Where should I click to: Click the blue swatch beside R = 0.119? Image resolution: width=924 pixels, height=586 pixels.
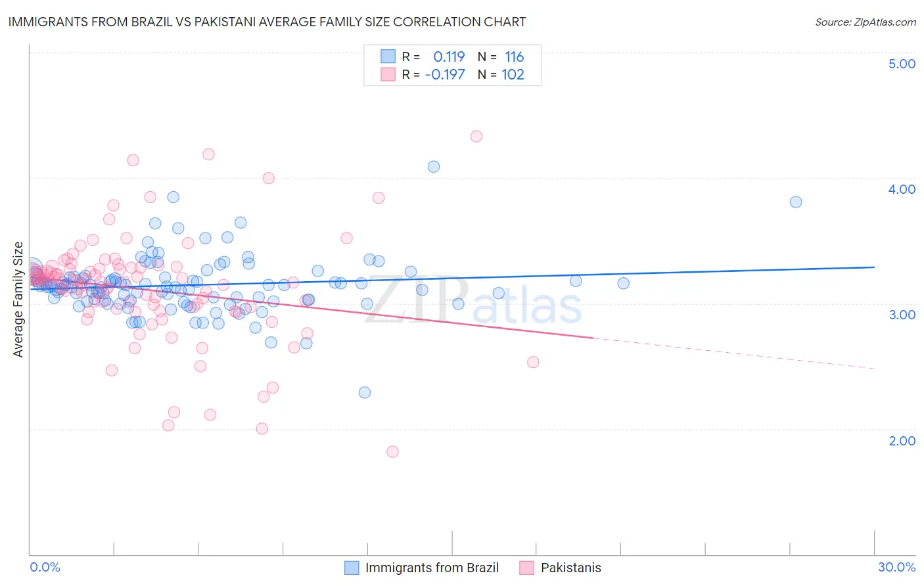[388, 56]
